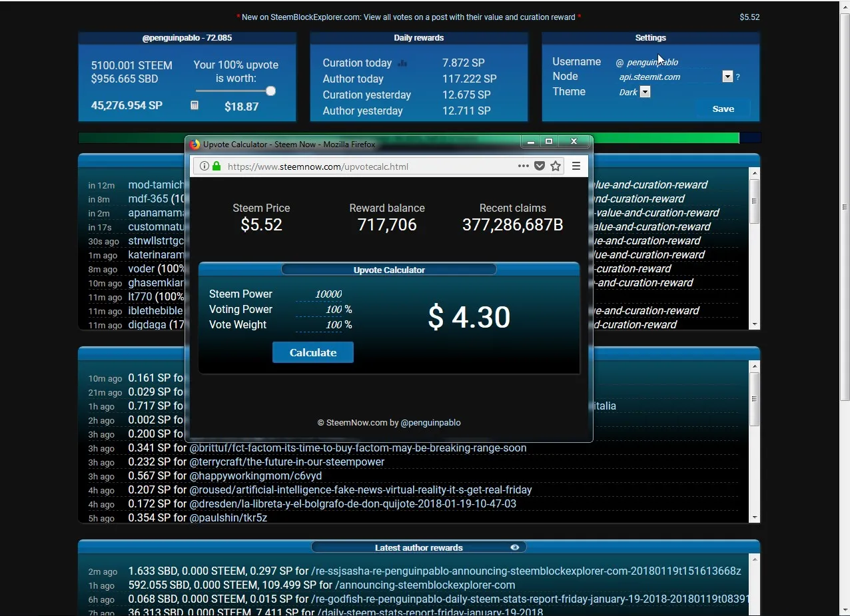Click the Calculate button
The width and height of the screenshot is (850, 616).
(313, 352)
